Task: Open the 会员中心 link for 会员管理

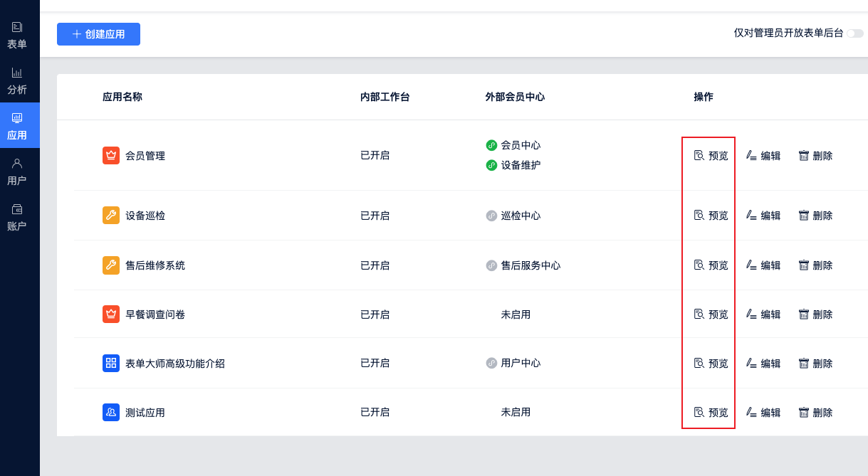Action: [520, 145]
